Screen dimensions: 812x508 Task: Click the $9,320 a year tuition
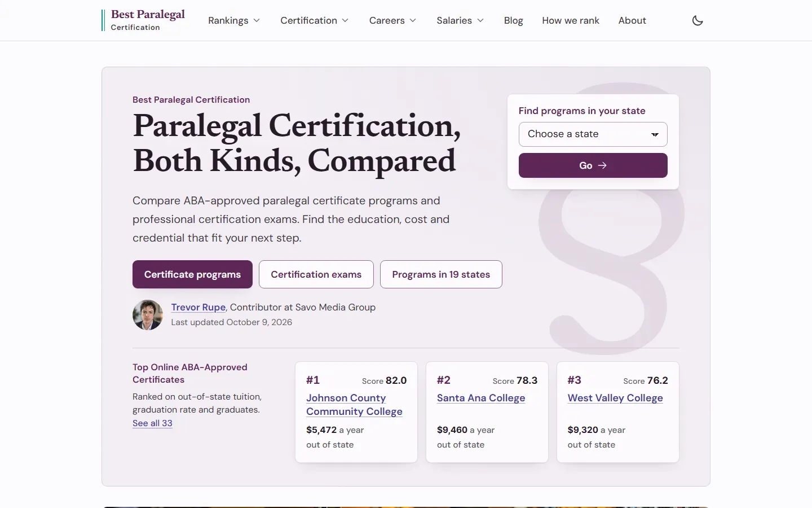point(597,430)
